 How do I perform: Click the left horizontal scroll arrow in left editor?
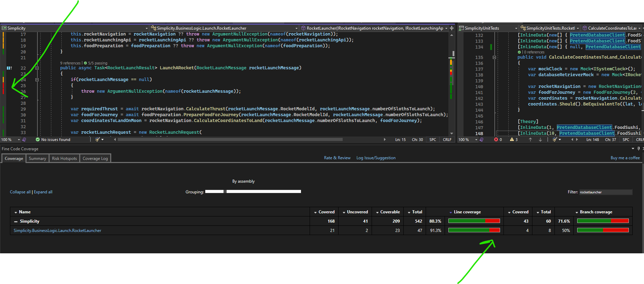[115, 140]
